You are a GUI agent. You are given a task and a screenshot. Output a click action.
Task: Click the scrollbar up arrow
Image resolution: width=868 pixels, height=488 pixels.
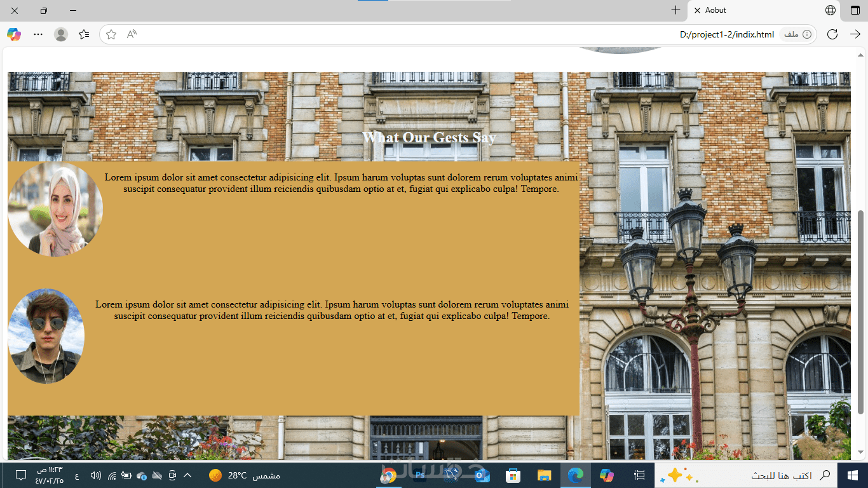click(x=861, y=56)
